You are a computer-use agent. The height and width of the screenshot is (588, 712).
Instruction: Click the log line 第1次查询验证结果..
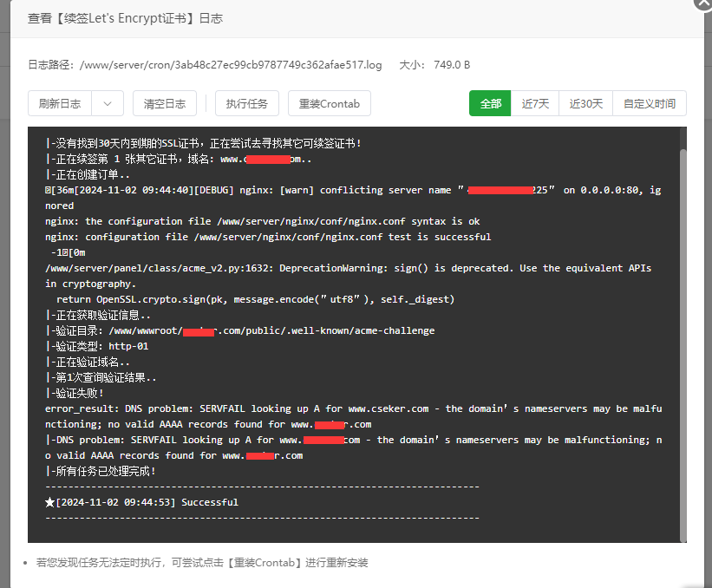[101, 378]
